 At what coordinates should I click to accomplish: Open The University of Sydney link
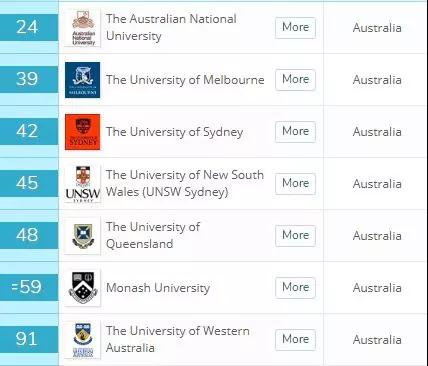point(174,132)
